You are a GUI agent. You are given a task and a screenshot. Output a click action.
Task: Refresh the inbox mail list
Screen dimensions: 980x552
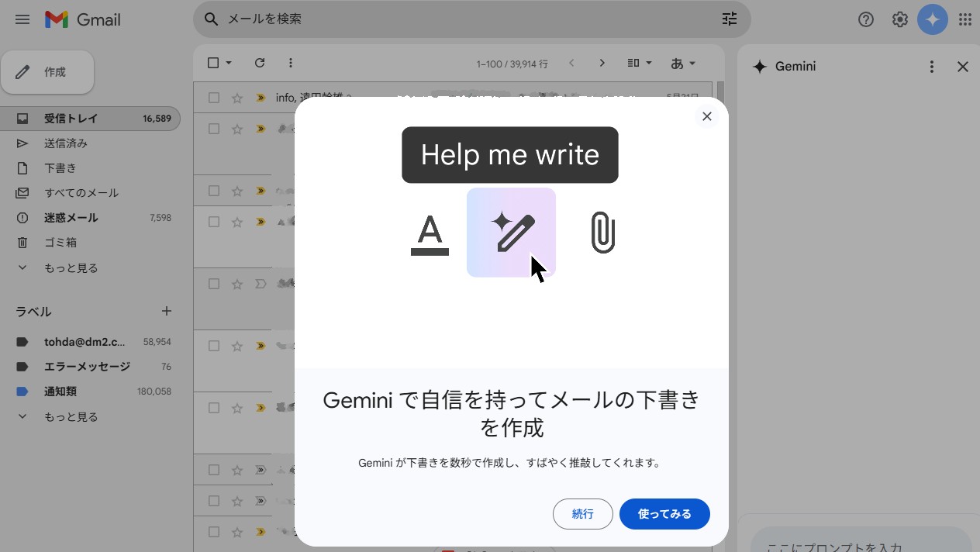point(260,63)
